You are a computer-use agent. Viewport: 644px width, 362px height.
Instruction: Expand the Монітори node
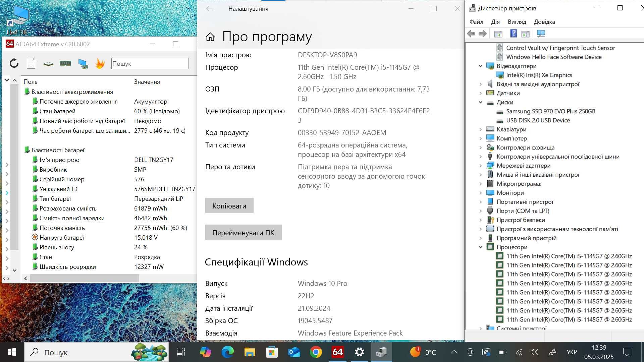tap(480, 193)
